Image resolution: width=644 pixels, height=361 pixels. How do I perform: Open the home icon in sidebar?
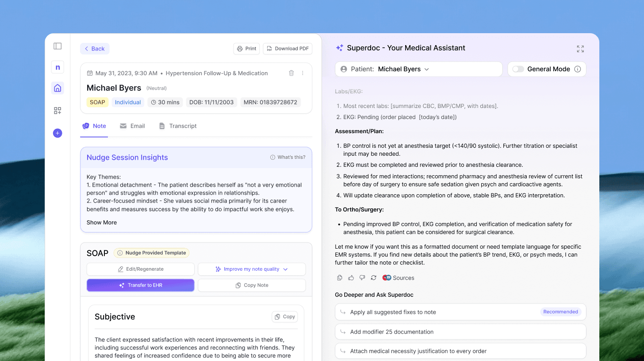click(57, 88)
